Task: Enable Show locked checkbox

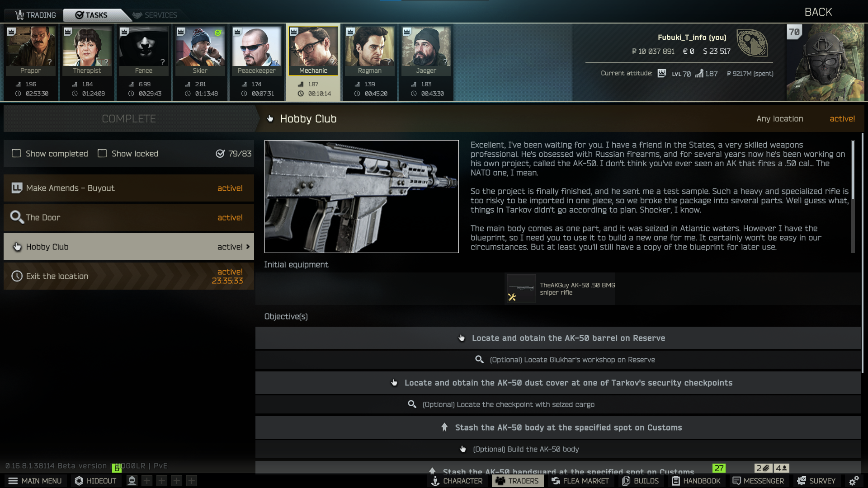Action: click(102, 154)
